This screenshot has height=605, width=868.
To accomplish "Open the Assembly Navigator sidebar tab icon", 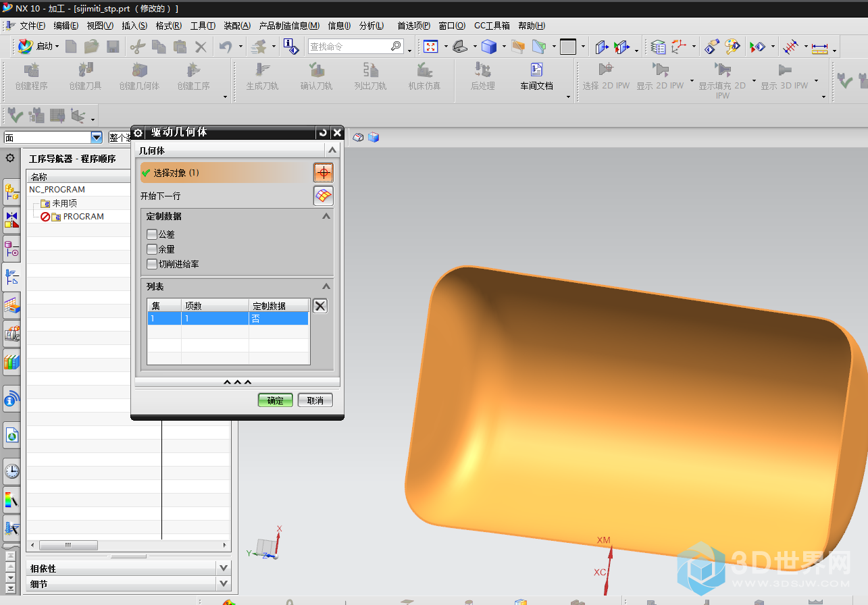I will (11, 191).
